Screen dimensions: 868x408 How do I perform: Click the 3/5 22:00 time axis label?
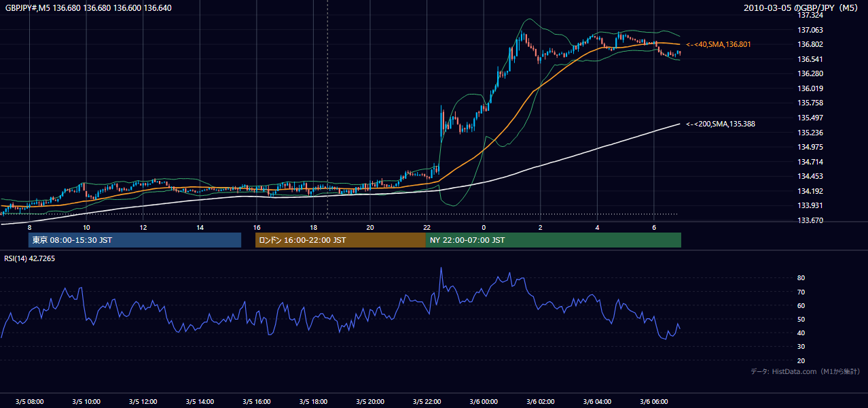[427, 401]
